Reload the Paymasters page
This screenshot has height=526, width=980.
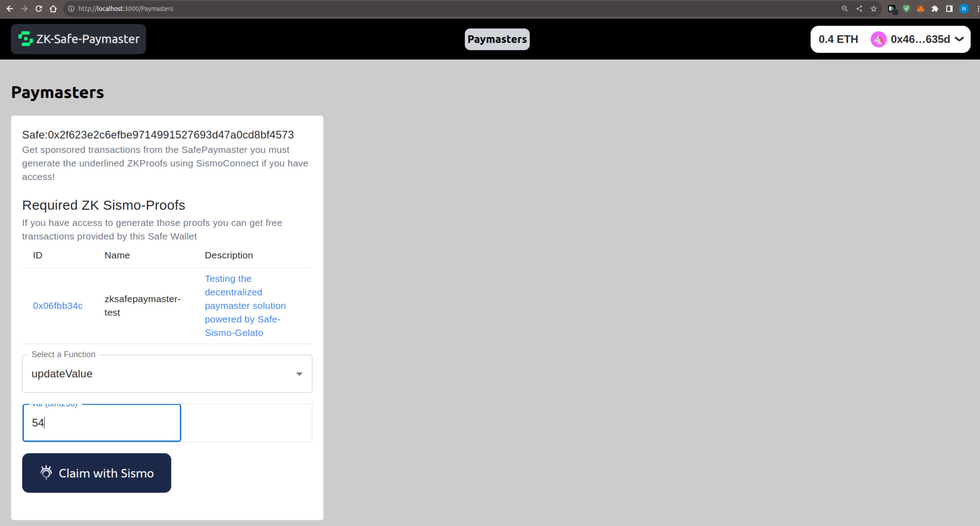click(39, 8)
